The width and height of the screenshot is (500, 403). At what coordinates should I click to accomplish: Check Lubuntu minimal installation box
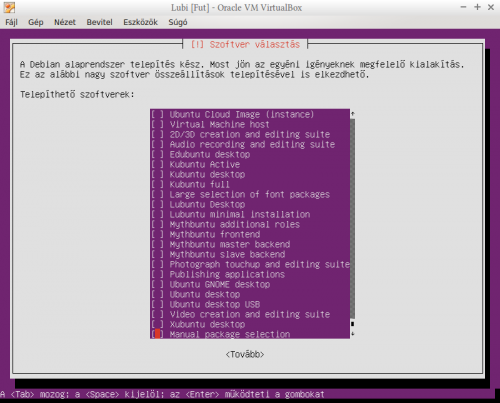pyautogui.click(x=157, y=214)
